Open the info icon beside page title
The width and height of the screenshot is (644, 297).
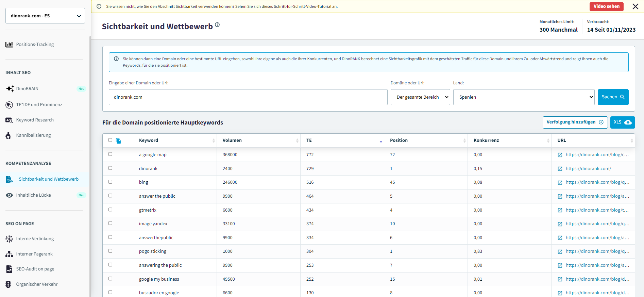coord(217,25)
